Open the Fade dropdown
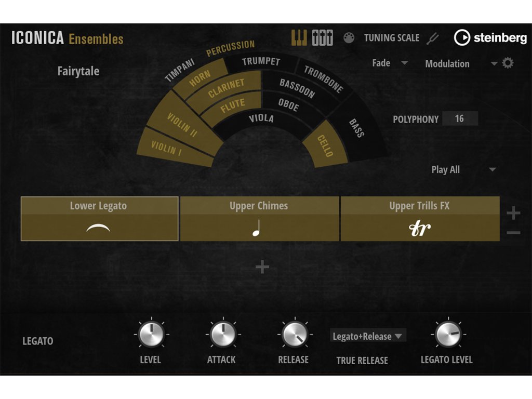 (x=390, y=63)
